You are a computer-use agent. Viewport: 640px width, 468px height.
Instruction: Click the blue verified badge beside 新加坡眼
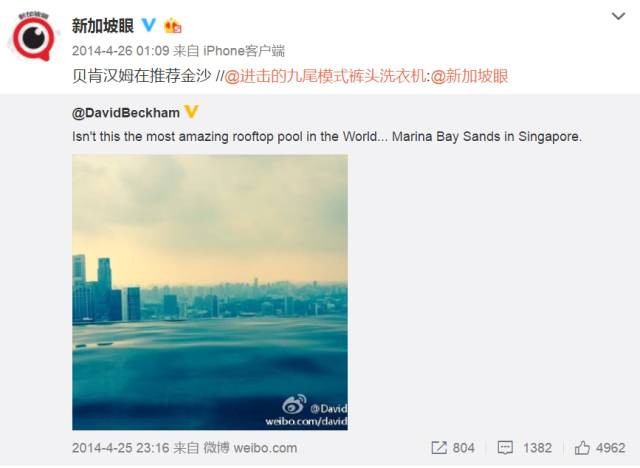pos(149,25)
